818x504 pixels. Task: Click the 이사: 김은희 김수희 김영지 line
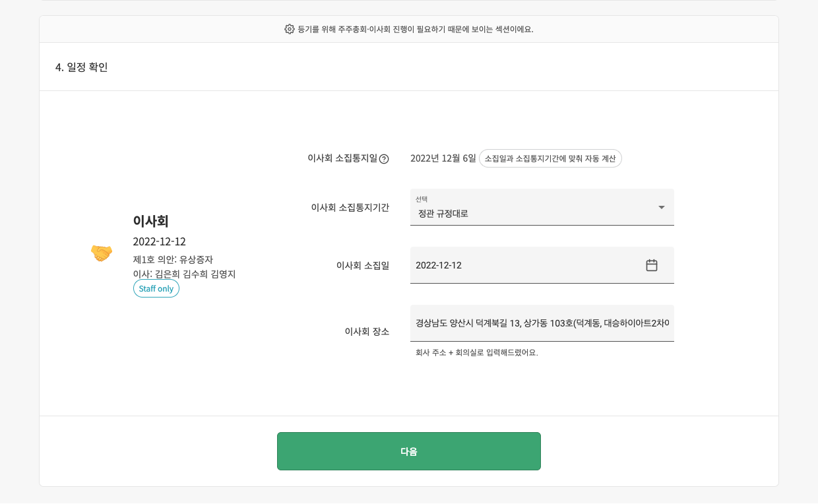pyautogui.click(x=184, y=274)
